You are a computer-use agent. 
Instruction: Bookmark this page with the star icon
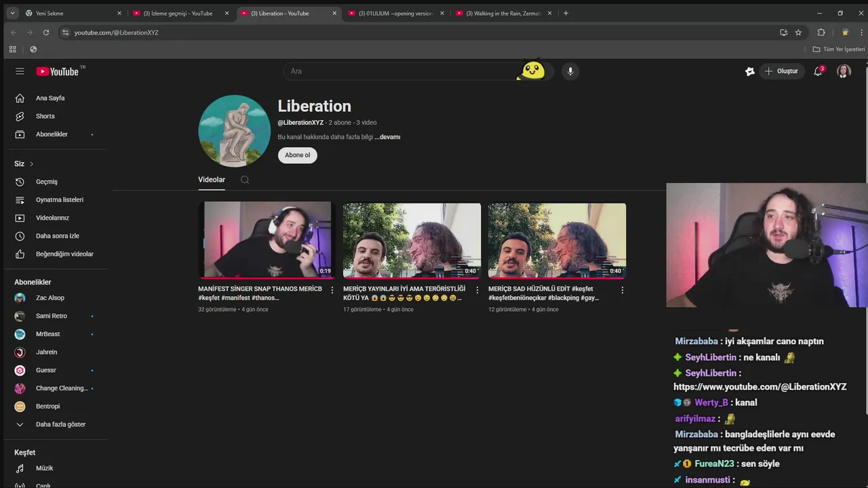click(x=798, y=33)
